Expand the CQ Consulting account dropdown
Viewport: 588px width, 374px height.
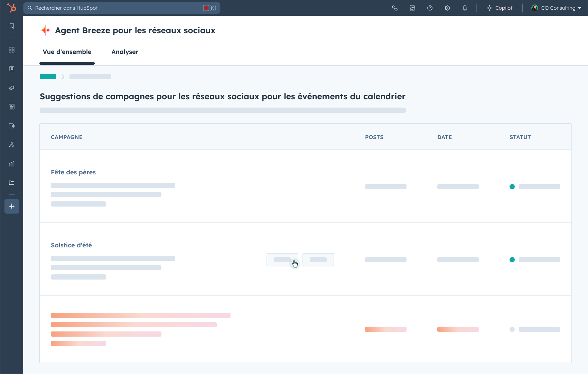(x=556, y=8)
